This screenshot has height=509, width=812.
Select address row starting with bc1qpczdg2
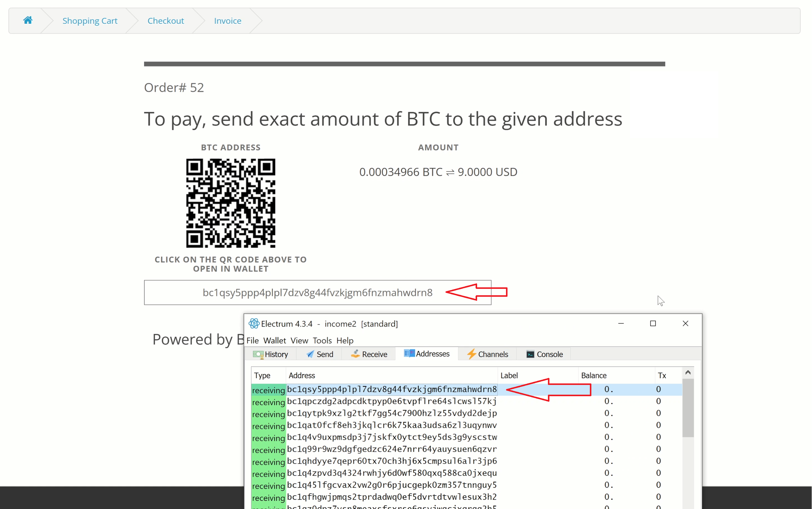(x=391, y=401)
